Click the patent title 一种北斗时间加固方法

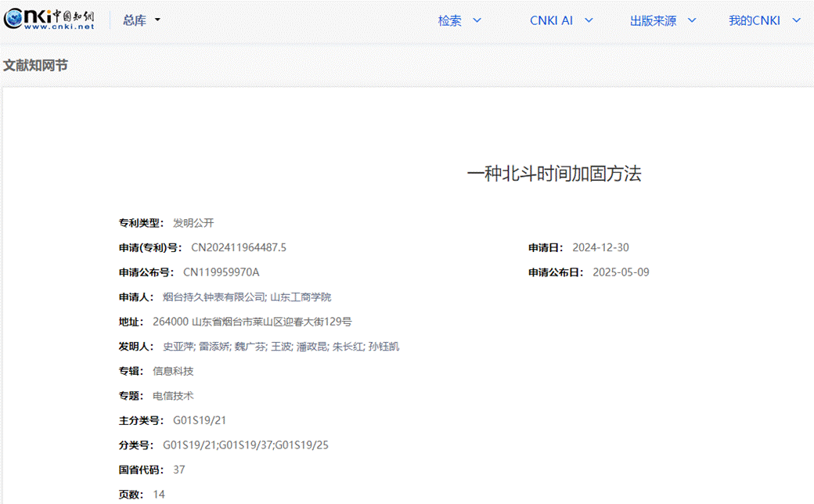click(553, 174)
